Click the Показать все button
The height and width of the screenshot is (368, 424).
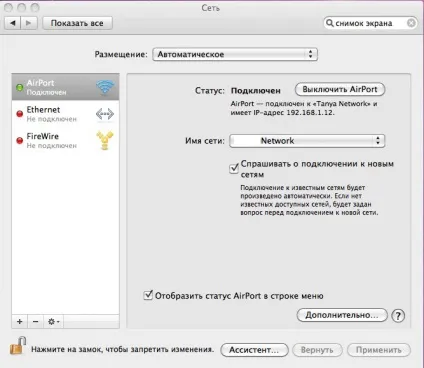coord(77,23)
